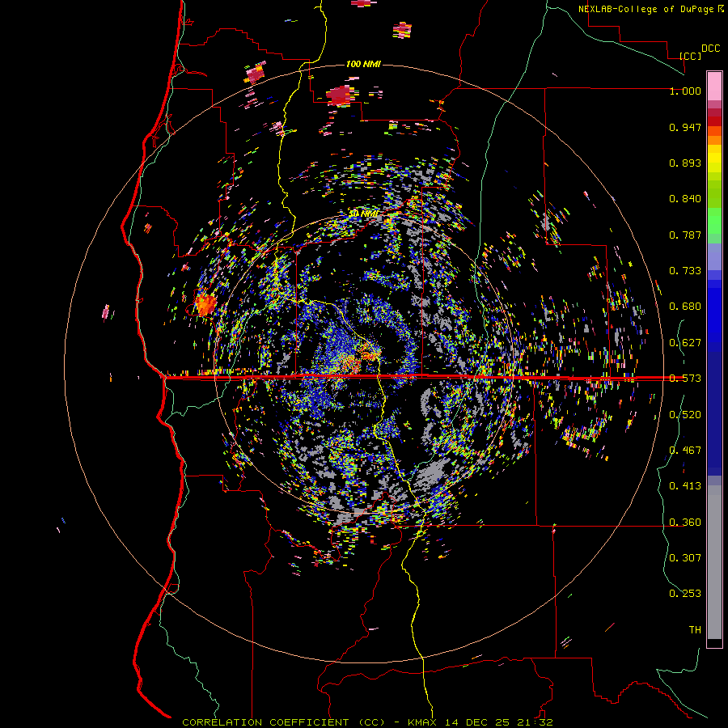Click the 0.573 legend value

coord(685,379)
